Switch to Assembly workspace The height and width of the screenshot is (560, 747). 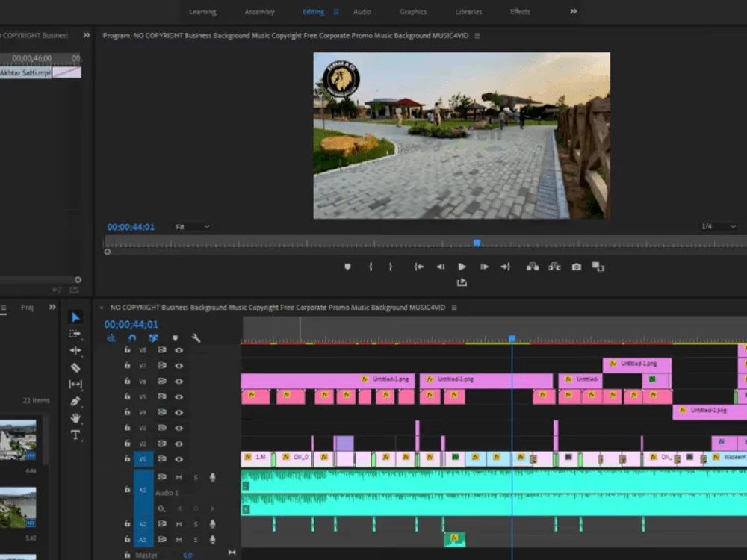(x=260, y=12)
